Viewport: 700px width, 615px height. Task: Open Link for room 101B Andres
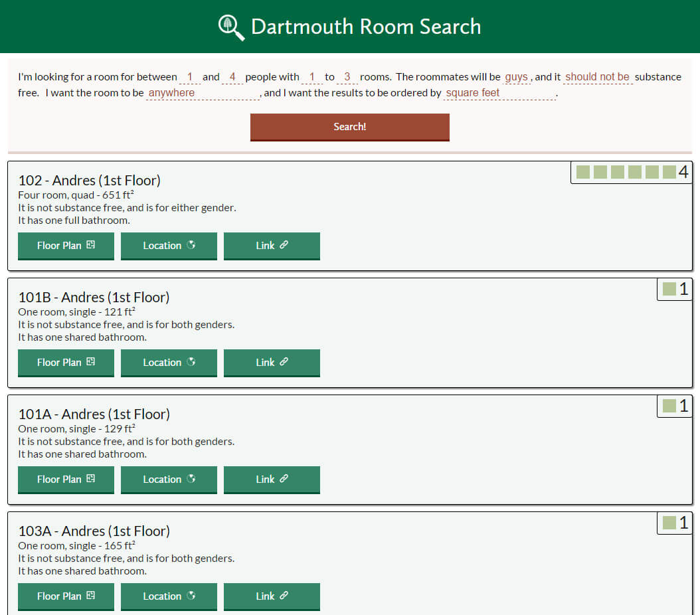click(x=272, y=363)
